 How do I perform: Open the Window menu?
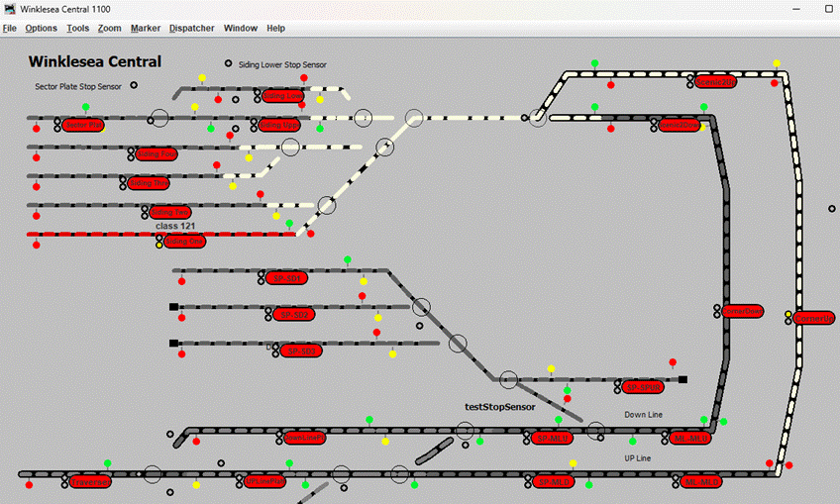240,29
